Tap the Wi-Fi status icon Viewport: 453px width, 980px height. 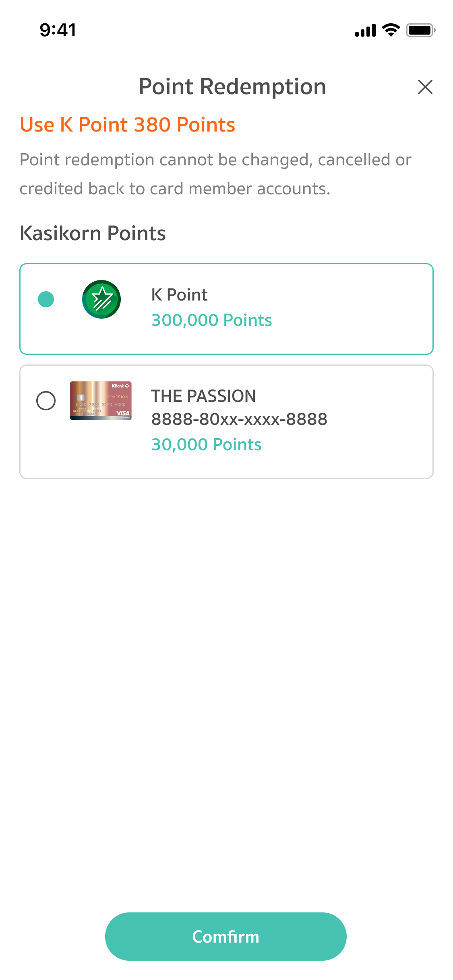[x=391, y=30]
